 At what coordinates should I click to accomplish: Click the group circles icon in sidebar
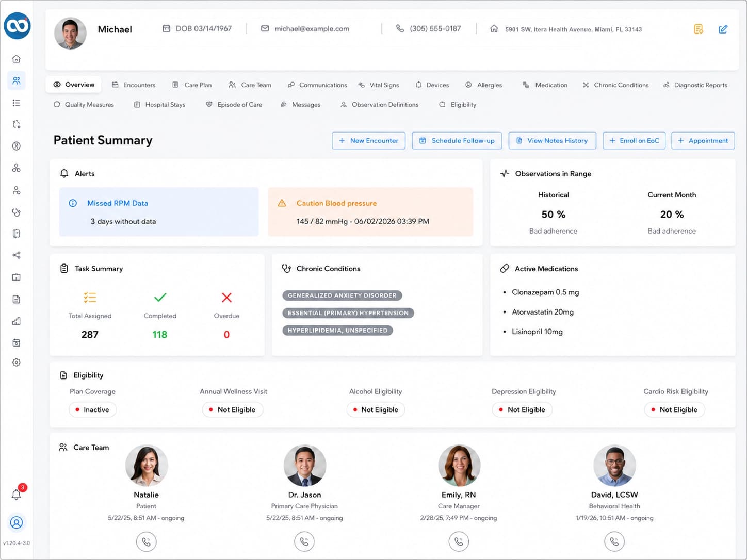click(17, 168)
